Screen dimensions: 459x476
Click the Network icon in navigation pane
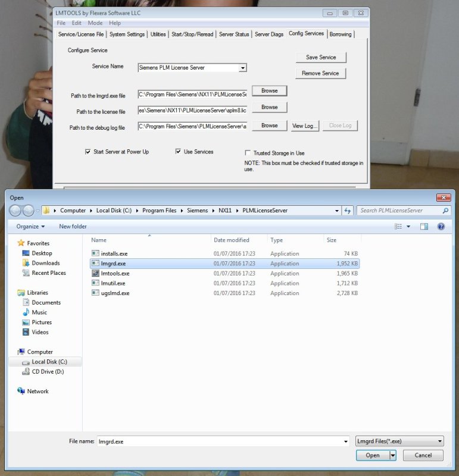coord(21,391)
